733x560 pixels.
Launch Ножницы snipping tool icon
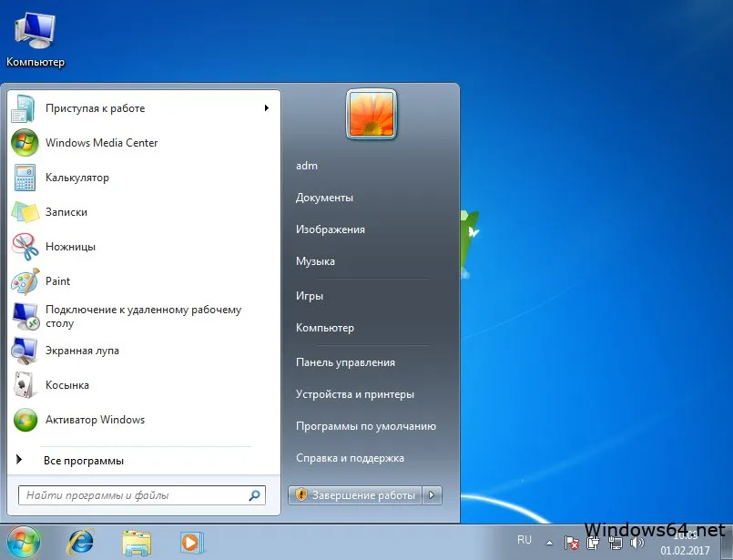click(25, 247)
